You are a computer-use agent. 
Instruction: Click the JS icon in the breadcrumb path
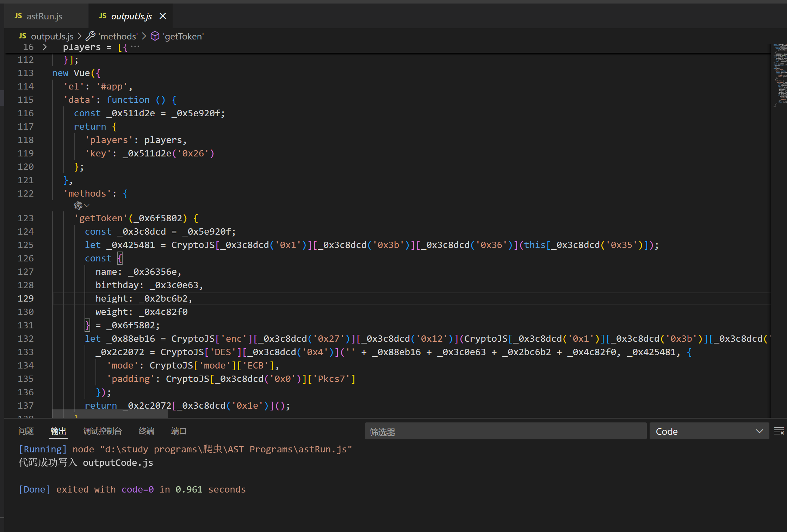click(x=23, y=36)
